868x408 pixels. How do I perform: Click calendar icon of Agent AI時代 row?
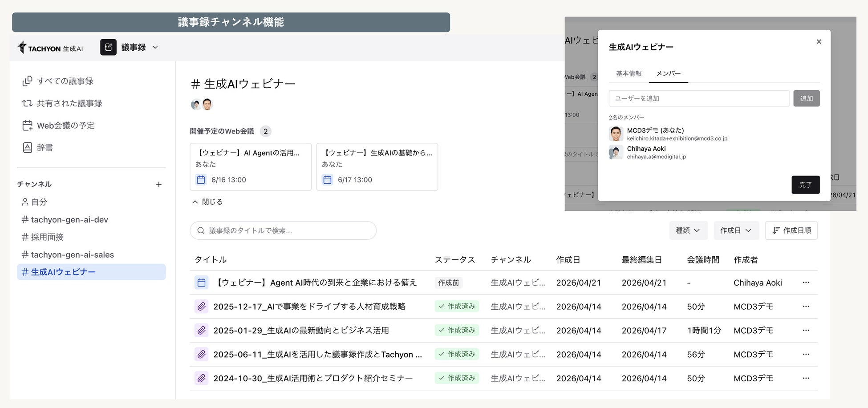(202, 283)
